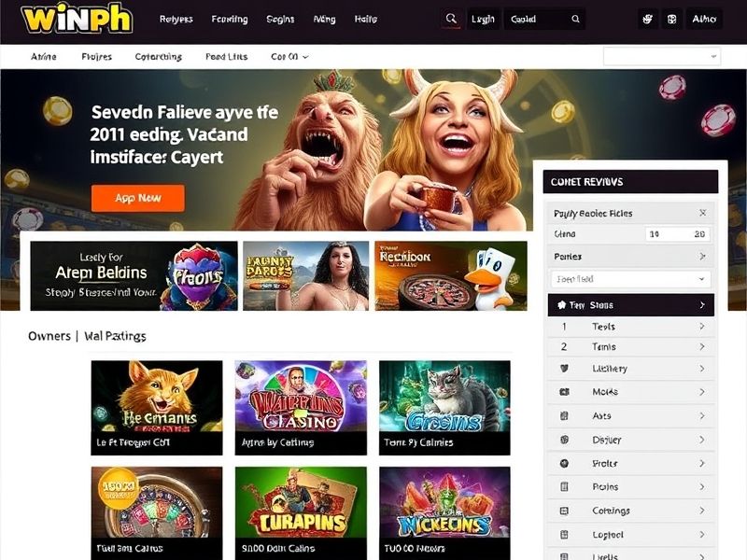Expand the Foer lied combo box
Viewport: 747px width, 560px height.
pos(631,279)
